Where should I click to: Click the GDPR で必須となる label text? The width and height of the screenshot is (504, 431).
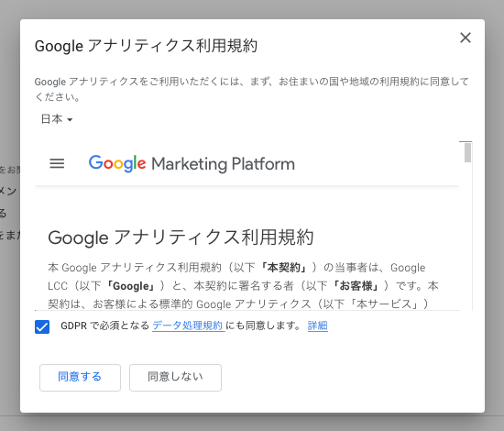105,326
